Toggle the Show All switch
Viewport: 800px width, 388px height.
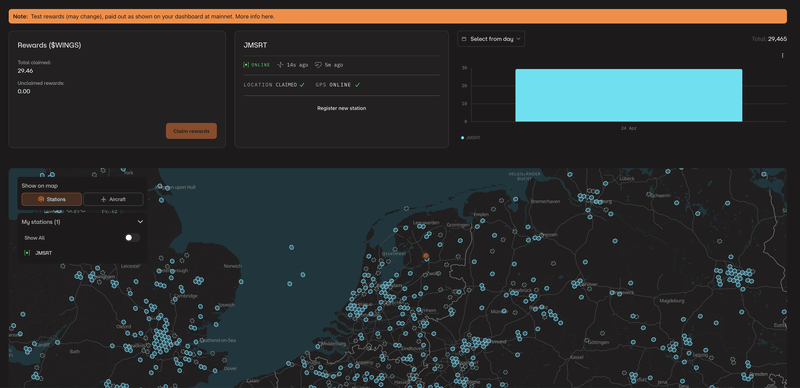tap(132, 237)
